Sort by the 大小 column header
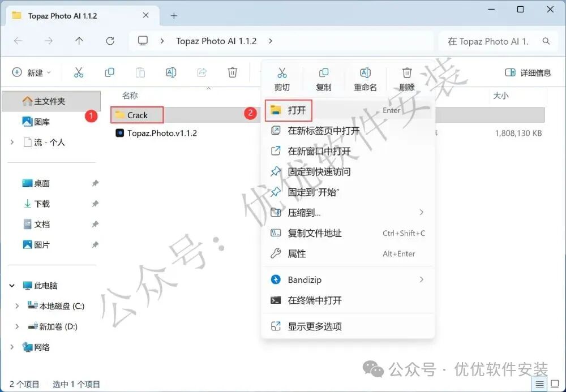This screenshot has height=392, width=566. 501,96
